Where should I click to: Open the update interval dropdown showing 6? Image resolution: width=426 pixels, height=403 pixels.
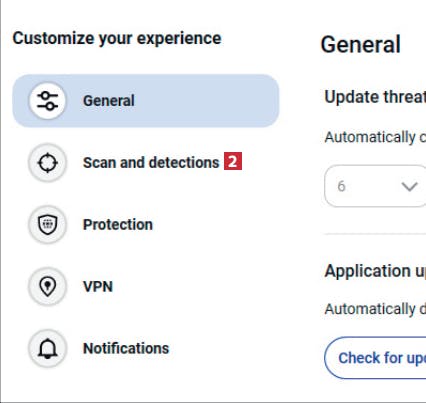click(x=375, y=186)
